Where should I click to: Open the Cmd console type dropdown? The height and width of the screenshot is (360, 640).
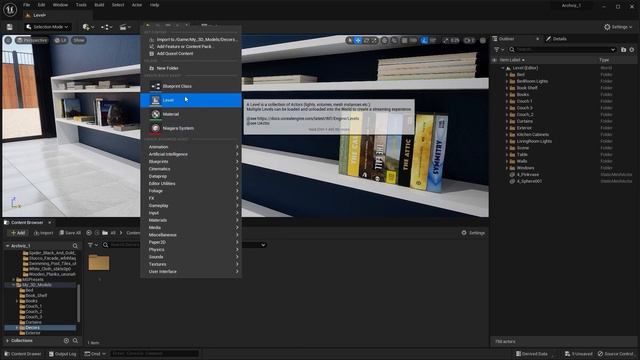(x=95, y=354)
